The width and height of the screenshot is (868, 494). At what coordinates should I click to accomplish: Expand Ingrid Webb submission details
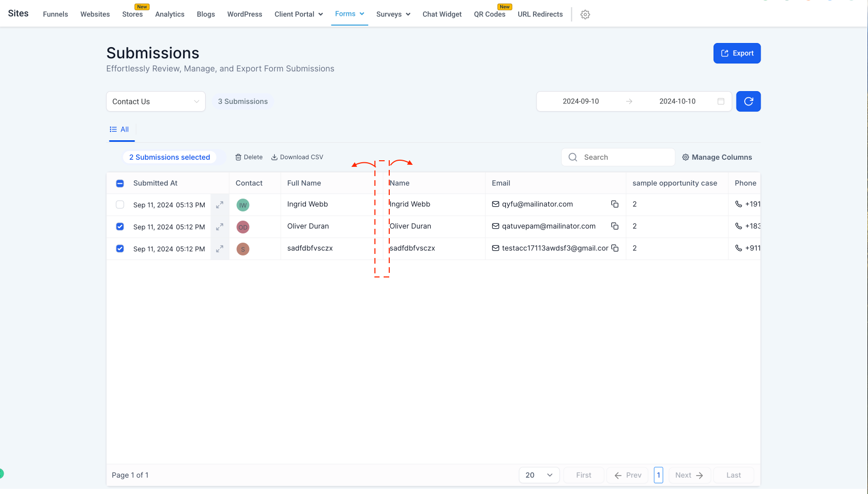(x=219, y=205)
